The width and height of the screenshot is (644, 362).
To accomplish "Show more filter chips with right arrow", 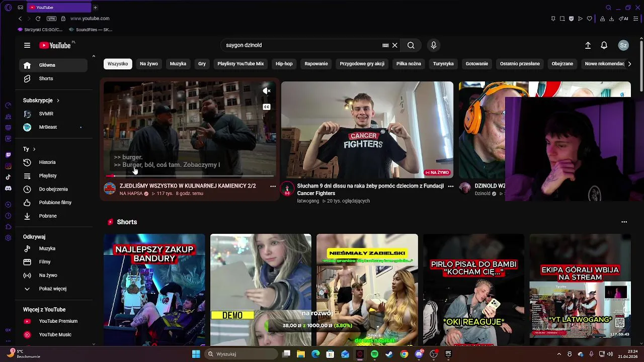I will [630, 64].
